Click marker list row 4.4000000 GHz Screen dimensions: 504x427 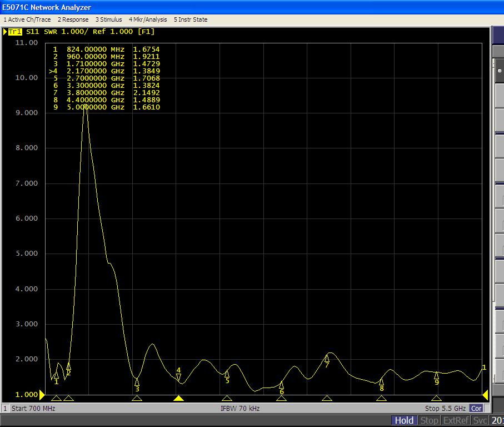pyautogui.click(x=106, y=100)
